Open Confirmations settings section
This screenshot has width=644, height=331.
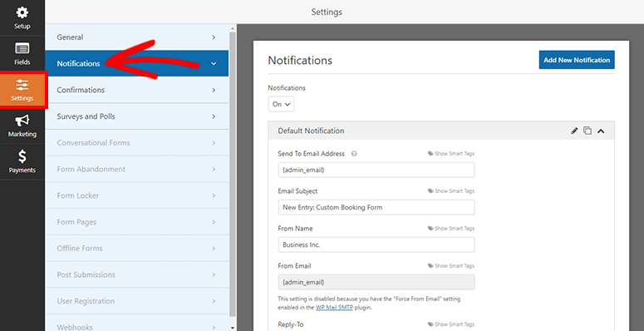coord(137,90)
